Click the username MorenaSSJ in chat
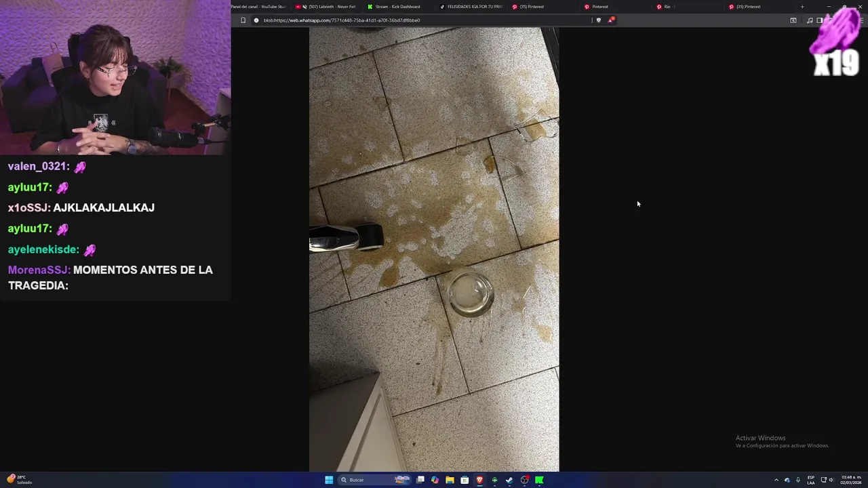This screenshot has height=488, width=868. (x=39, y=270)
